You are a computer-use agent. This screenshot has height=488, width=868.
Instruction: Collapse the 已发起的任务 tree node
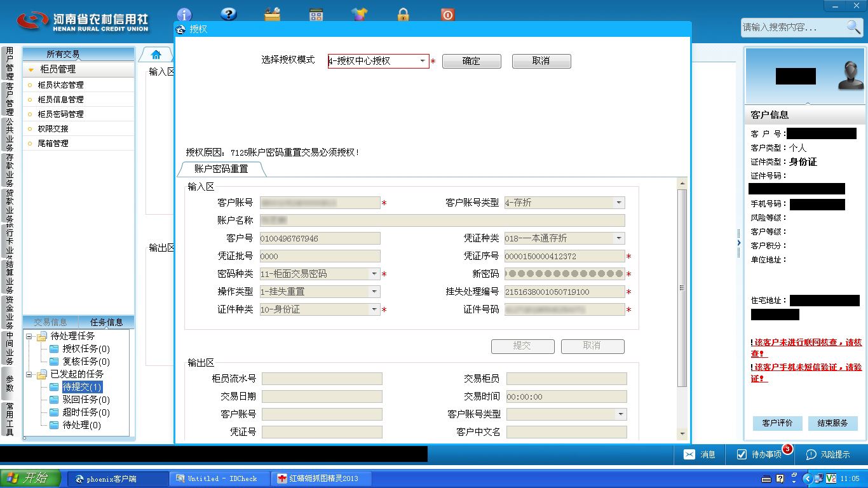[x=29, y=374]
